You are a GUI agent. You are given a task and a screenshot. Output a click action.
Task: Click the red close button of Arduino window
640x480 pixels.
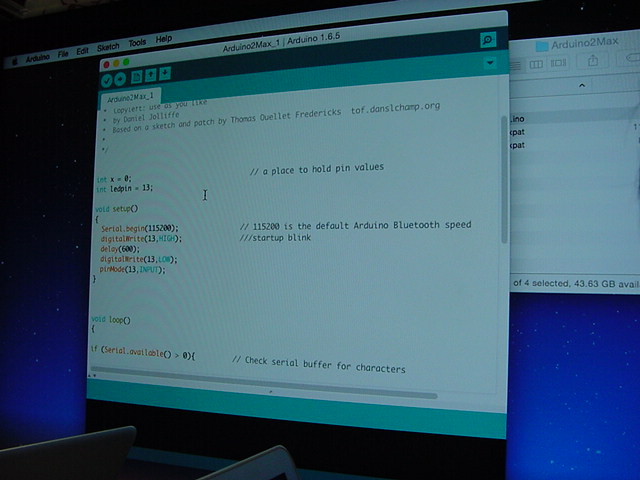pos(107,65)
